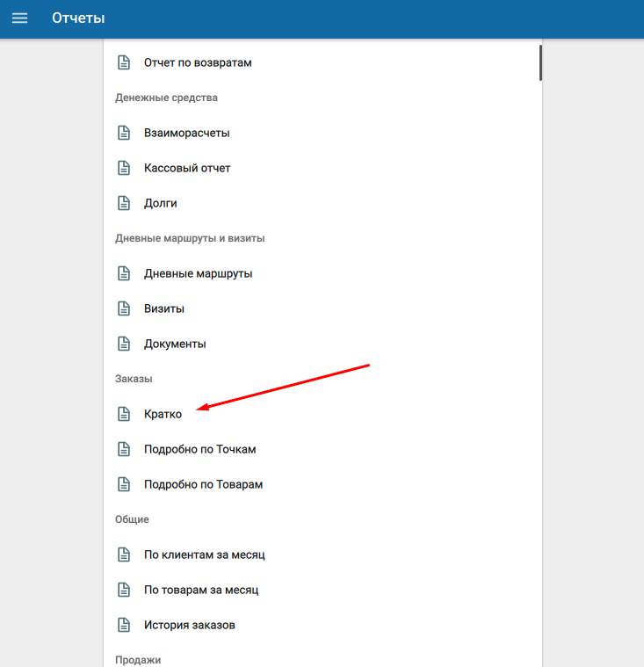Select Подробно по Точкам report

tap(199, 449)
